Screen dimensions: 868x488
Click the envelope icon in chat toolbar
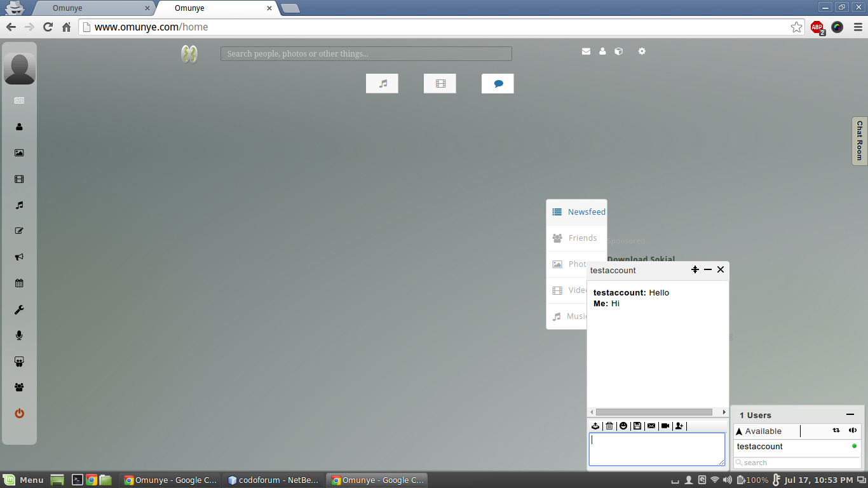651,426
